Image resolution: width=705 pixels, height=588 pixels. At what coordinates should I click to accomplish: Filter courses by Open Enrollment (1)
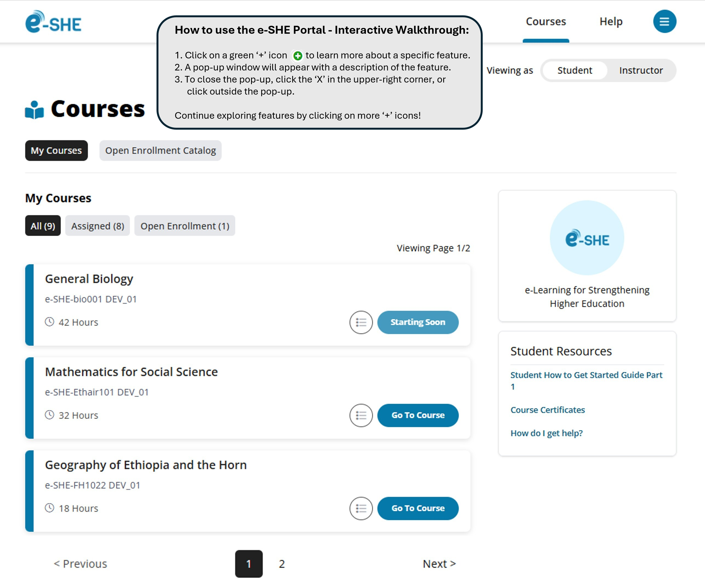(185, 226)
